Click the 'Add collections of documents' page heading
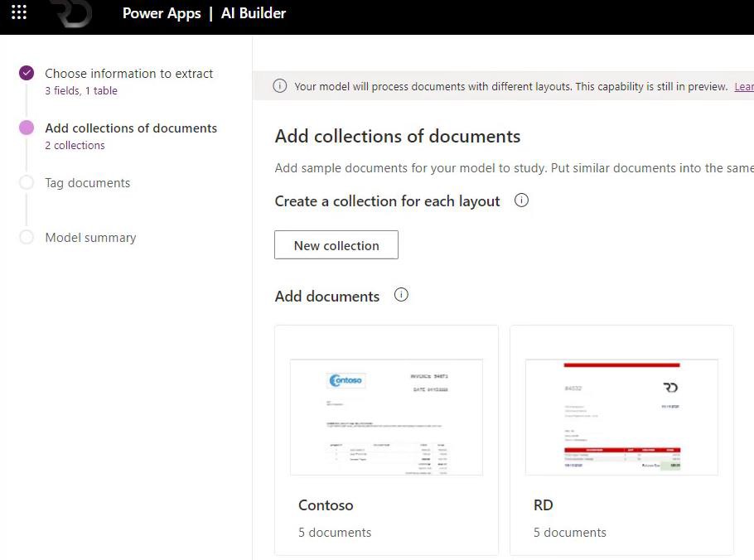Viewport: 754px width, 560px height. pos(398,137)
